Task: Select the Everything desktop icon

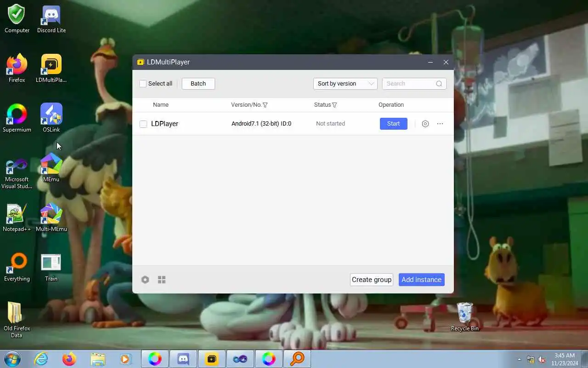Action: tap(17, 267)
